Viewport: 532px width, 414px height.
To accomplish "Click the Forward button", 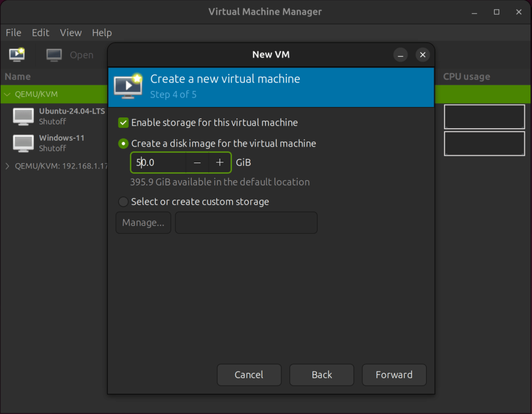I will 394,375.
